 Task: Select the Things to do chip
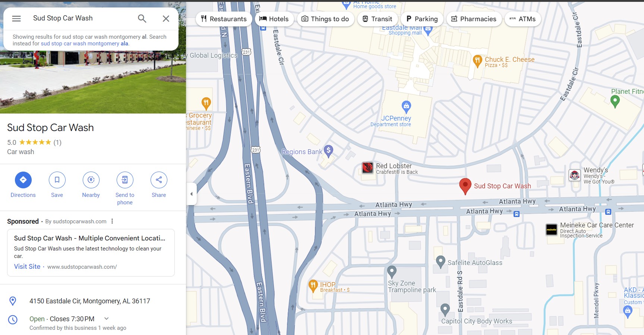click(x=325, y=19)
